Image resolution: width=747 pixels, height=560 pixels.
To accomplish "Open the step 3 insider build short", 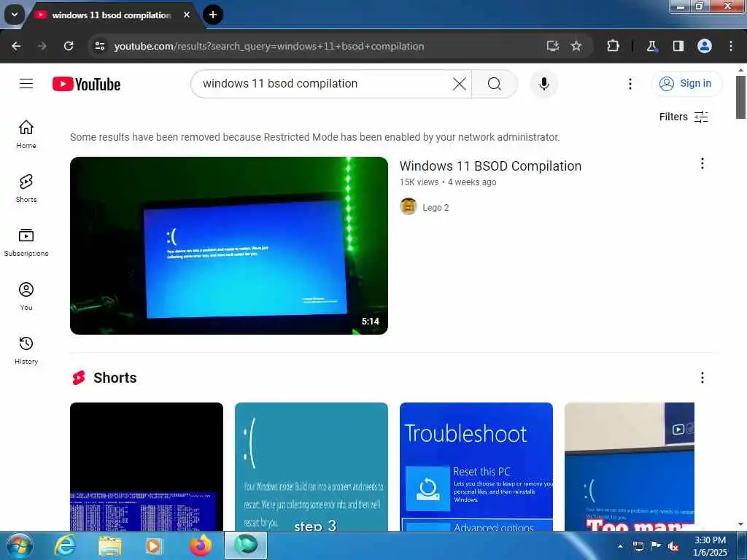I will [311, 467].
